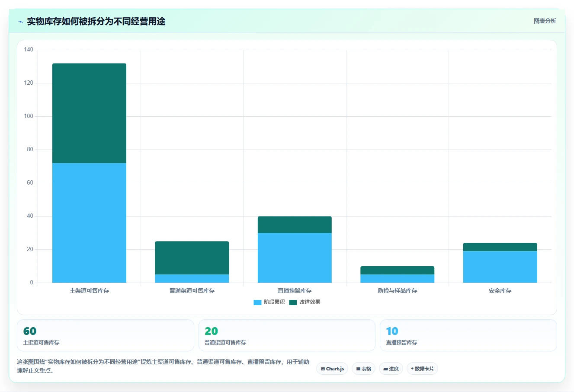The width and height of the screenshot is (574, 392).
Task: Click the dark green segment of 质检与样品库存 bar
Action: click(398, 270)
